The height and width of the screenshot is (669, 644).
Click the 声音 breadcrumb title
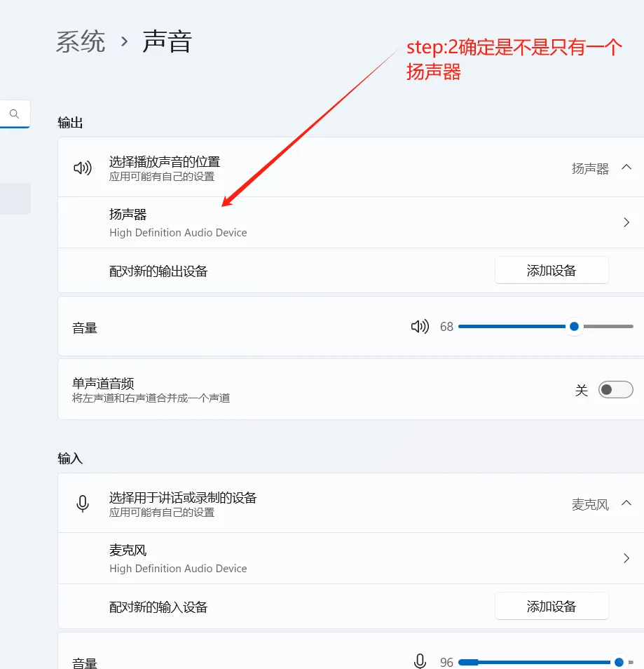coord(167,42)
